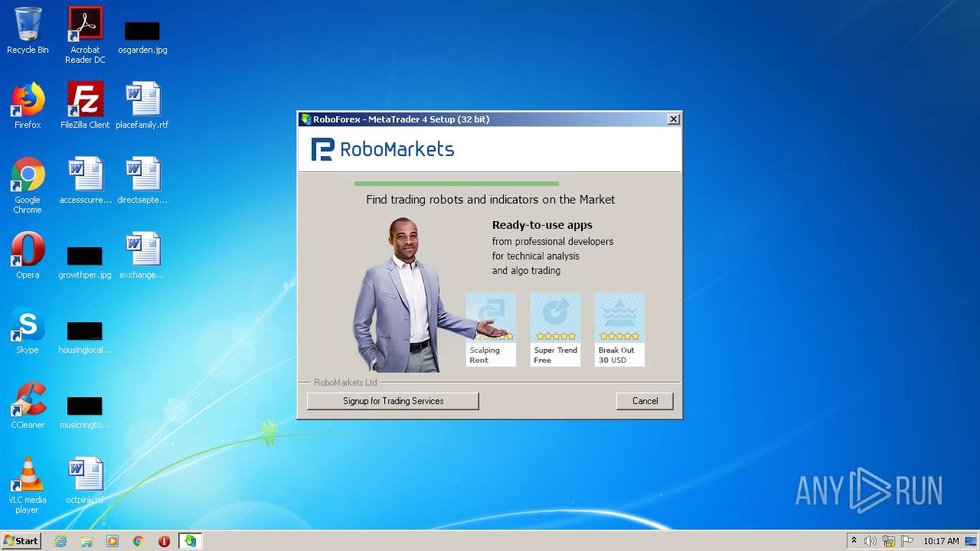The width and height of the screenshot is (980, 551).
Task: Switch to MetaTrader setup taskbar button
Action: click(x=190, y=541)
